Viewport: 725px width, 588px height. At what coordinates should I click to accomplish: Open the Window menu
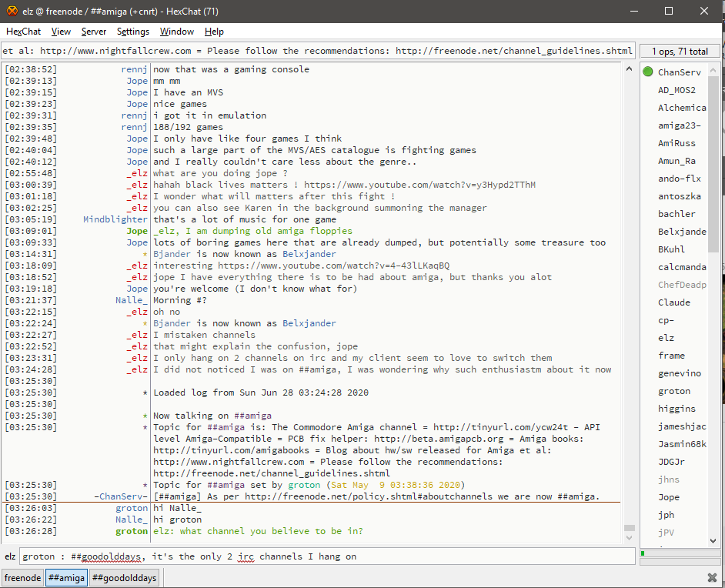(177, 32)
